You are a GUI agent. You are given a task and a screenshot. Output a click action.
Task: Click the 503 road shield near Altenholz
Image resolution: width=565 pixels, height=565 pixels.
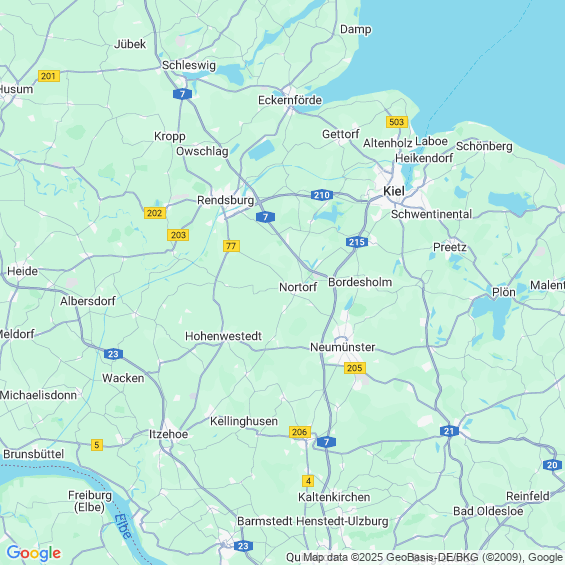pos(397,122)
